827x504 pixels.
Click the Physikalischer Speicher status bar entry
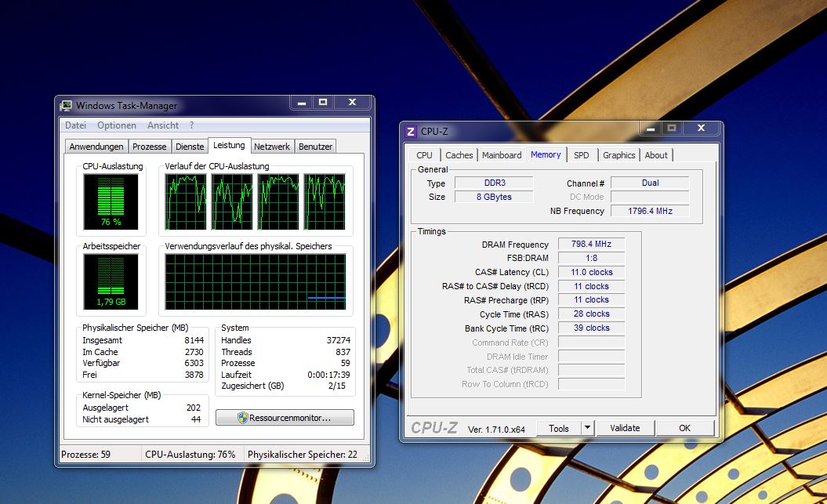pyautogui.click(x=303, y=455)
